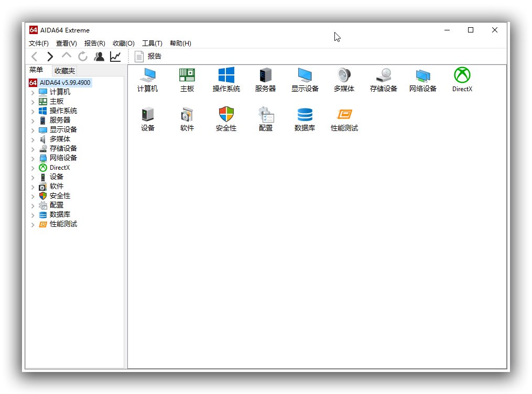Open the DirectX category icon
The height and width of the screenshot is (394, 532).
[462, 79]
